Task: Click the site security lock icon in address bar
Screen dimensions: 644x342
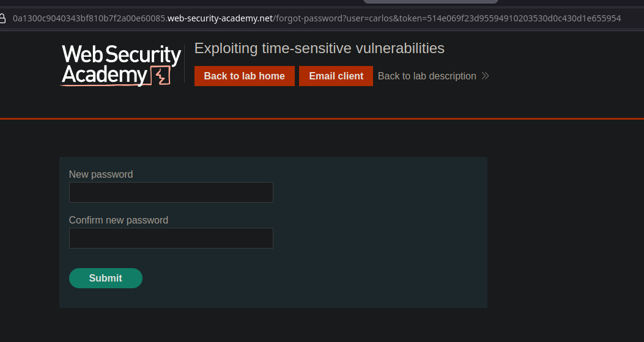Action: (3, 18)
